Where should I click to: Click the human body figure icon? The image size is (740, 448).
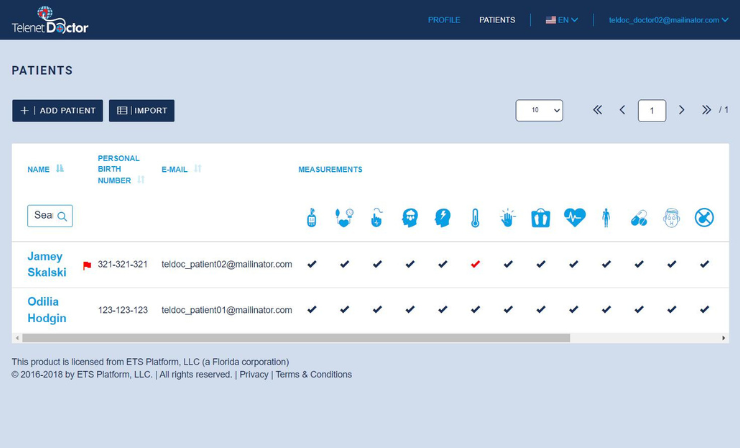click(606, 217)
